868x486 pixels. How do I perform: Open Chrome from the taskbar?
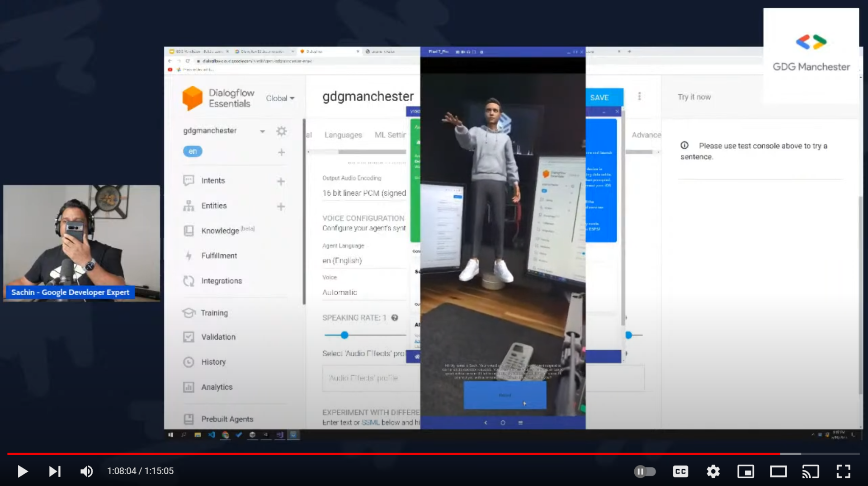pos(225,435)
